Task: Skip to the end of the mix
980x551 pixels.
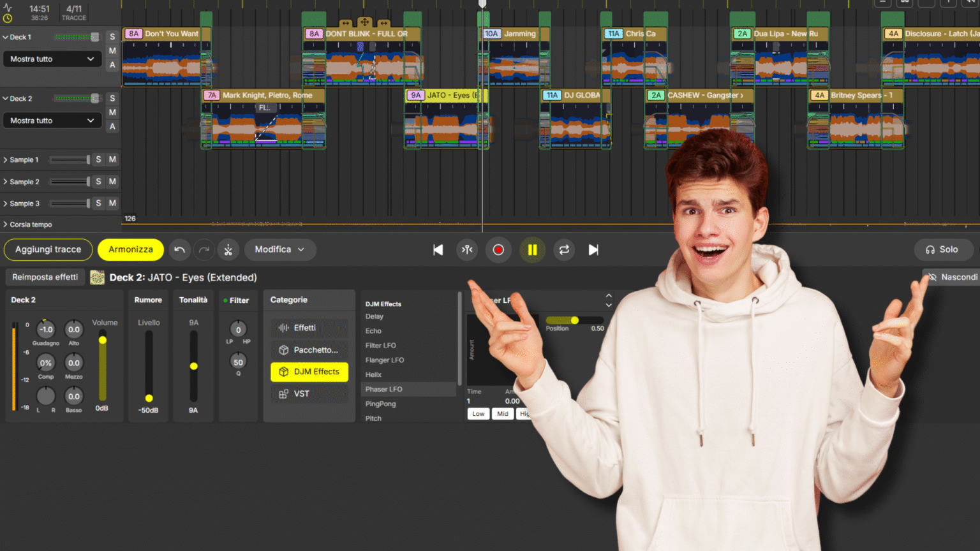Action: point(593,250)
